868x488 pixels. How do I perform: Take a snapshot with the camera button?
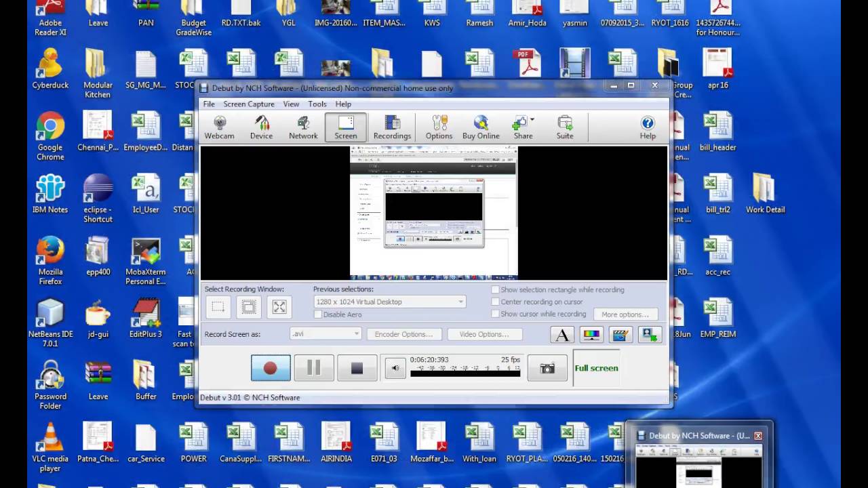click(547, 368)
